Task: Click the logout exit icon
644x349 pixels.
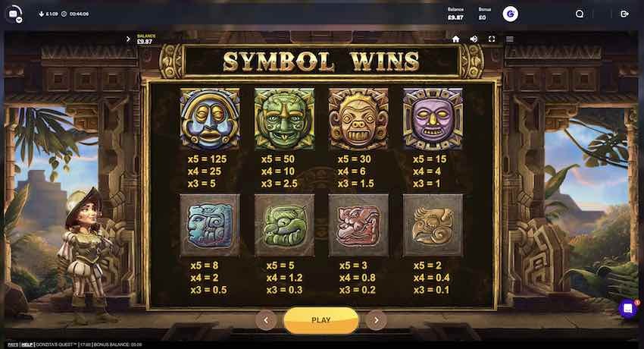Action: click(624, 14)
